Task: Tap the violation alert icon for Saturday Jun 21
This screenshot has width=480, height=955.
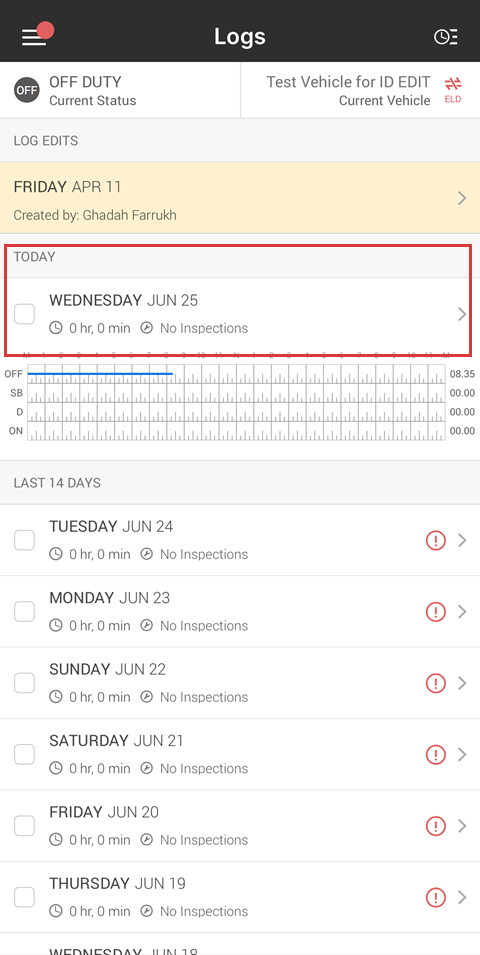Action: (436, 755)
